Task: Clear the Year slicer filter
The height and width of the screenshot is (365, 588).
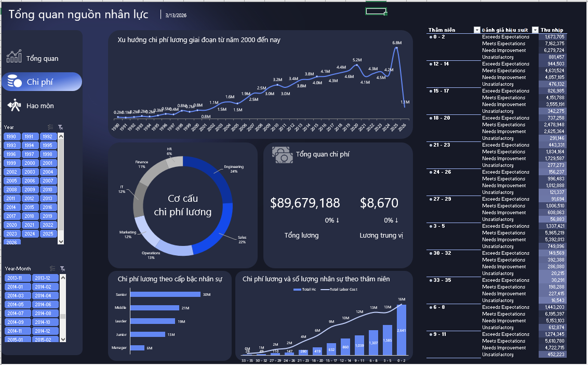Action: pyautogui.click(x=61, y=127)
